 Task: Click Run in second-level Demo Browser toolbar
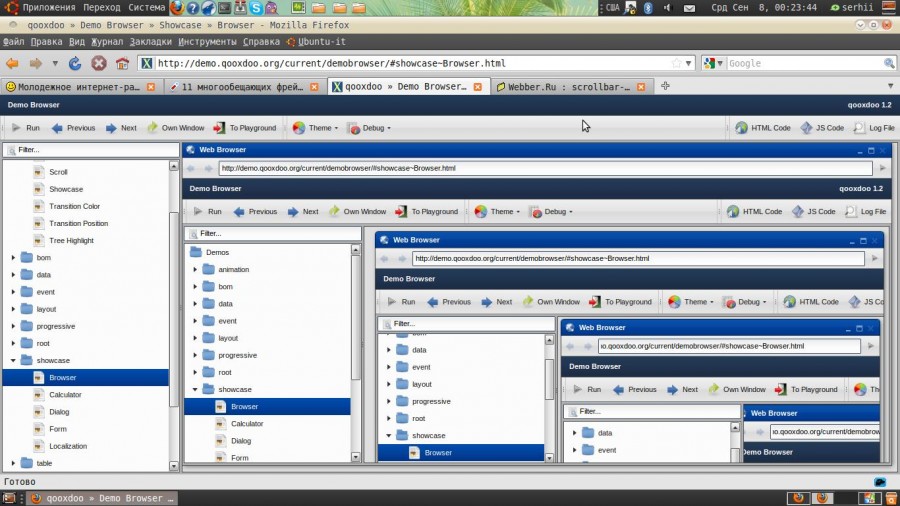coord(208,212)
